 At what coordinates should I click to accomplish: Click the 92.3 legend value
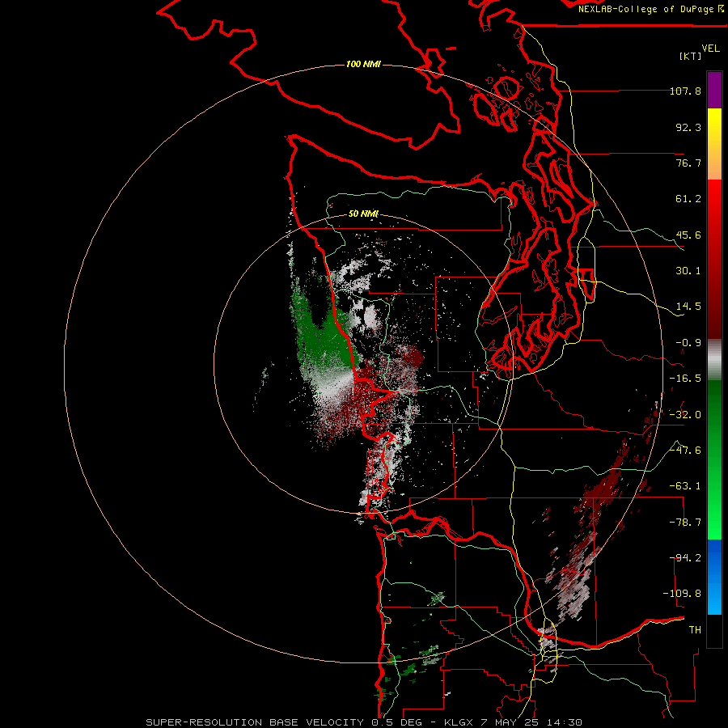click(688, 127)
